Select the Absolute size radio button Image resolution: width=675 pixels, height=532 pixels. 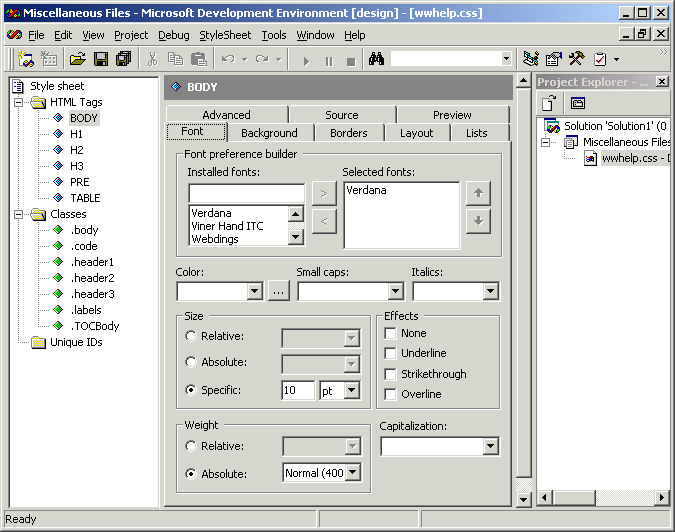191,362
